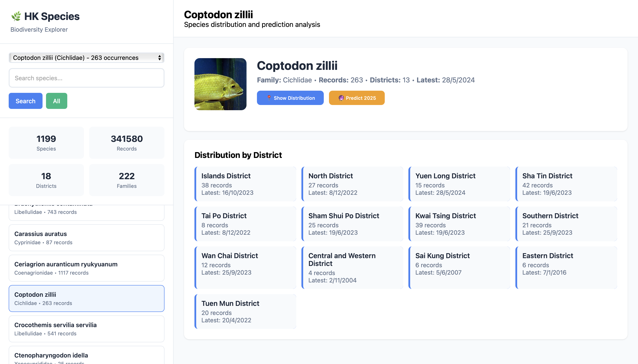Select Crocothemis servilia servilia entry

tap(87, 329)
